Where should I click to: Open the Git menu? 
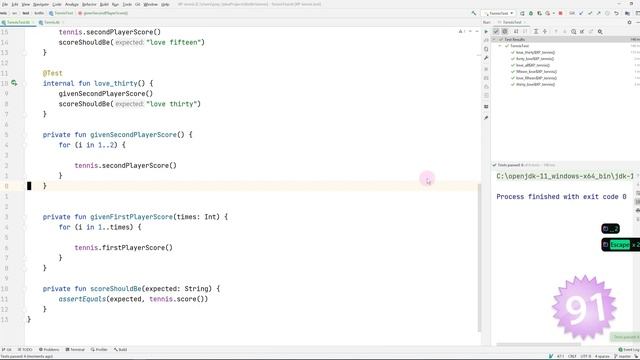point(138,4)
